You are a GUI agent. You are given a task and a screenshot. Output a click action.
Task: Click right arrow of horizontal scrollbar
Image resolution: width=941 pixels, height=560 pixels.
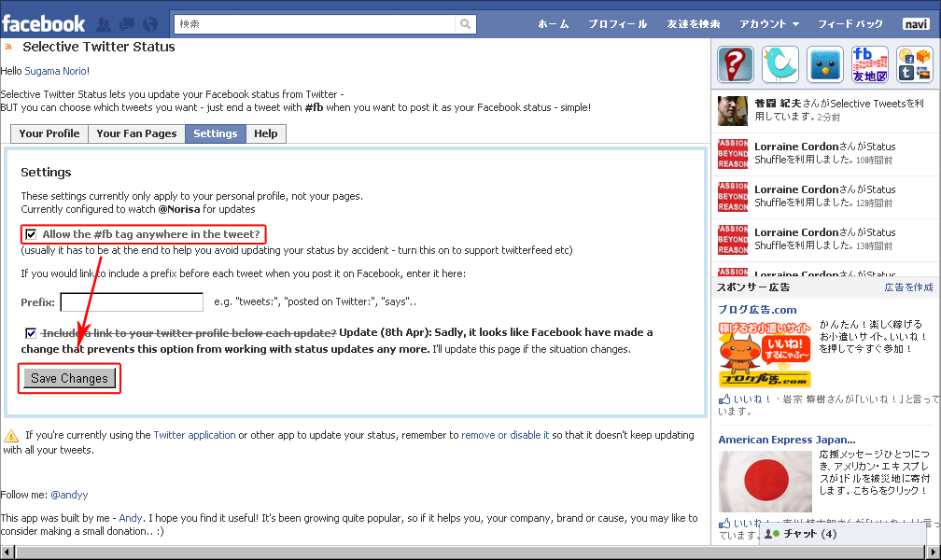pos(934,553)
